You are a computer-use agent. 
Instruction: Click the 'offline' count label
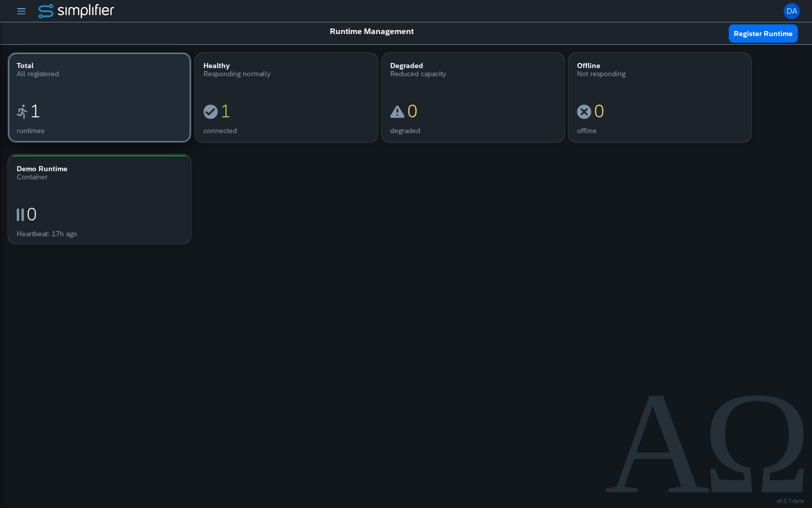(587, 131)
